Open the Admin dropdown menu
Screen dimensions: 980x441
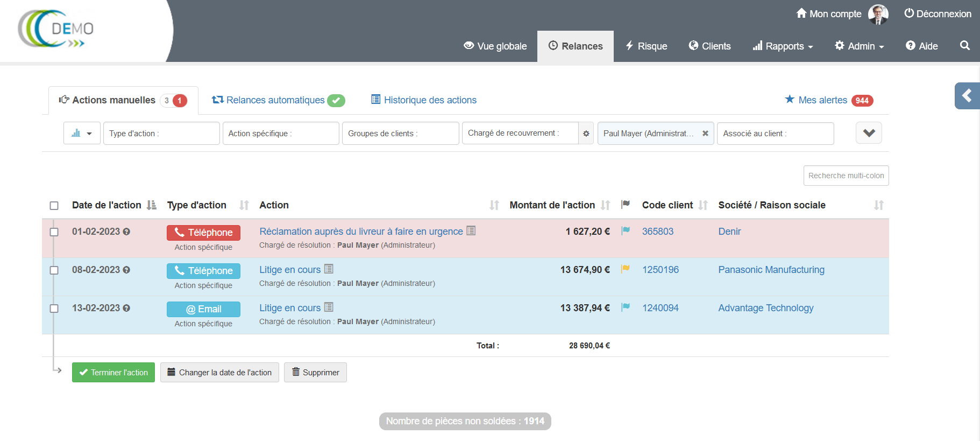[859, 46]
